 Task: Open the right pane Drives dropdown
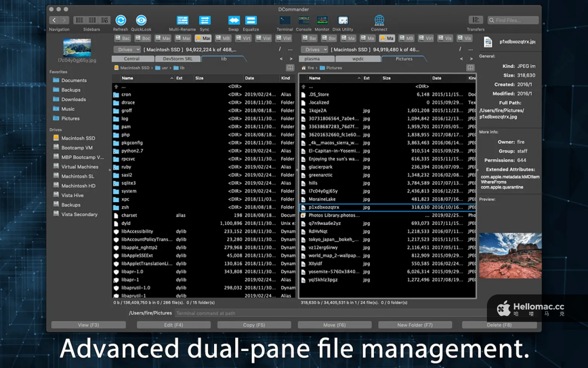pos(315,49)
